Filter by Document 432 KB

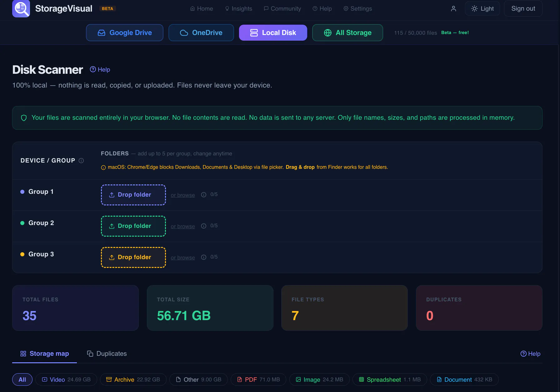click(x=464, y=379)
